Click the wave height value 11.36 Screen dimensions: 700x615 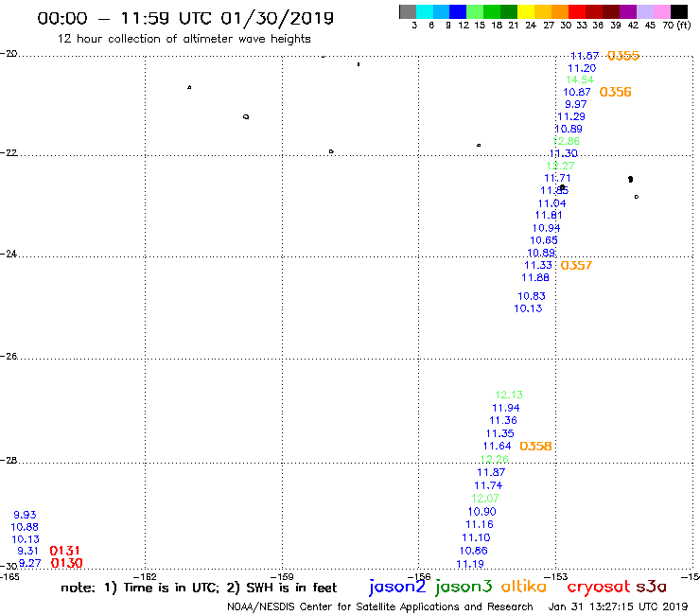[503, 420]
